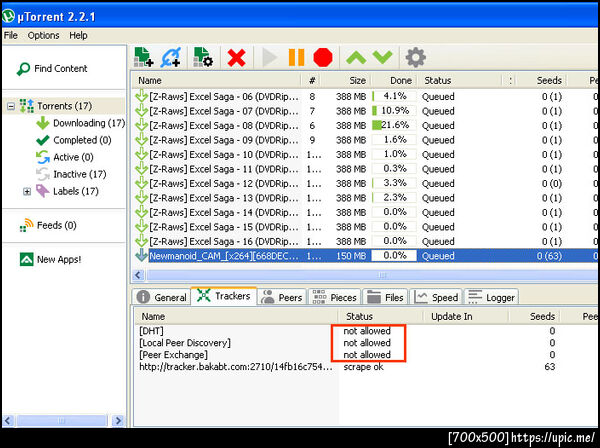This screenshot has height=448, width=600.
Task: Click the Labels tag icon
Action: [42, 191]
